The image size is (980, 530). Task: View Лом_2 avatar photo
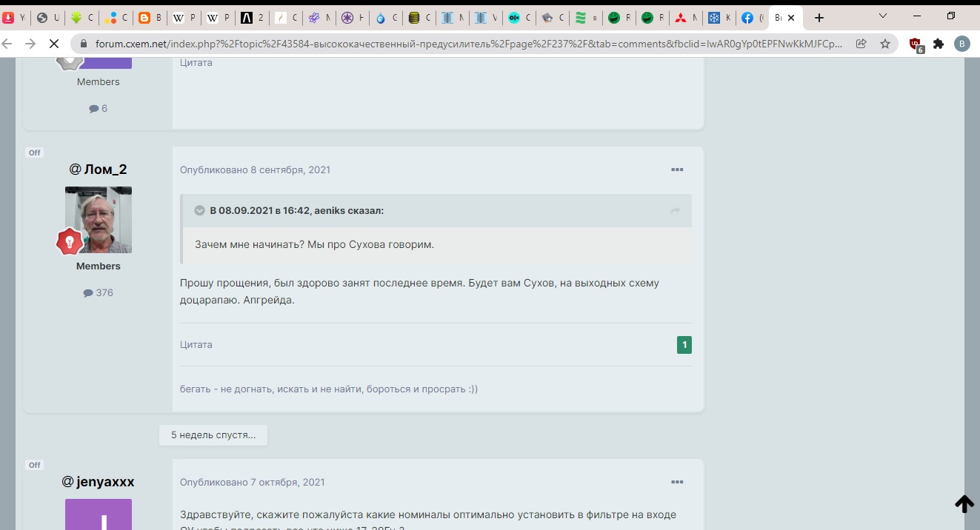[x=99, y=220]
